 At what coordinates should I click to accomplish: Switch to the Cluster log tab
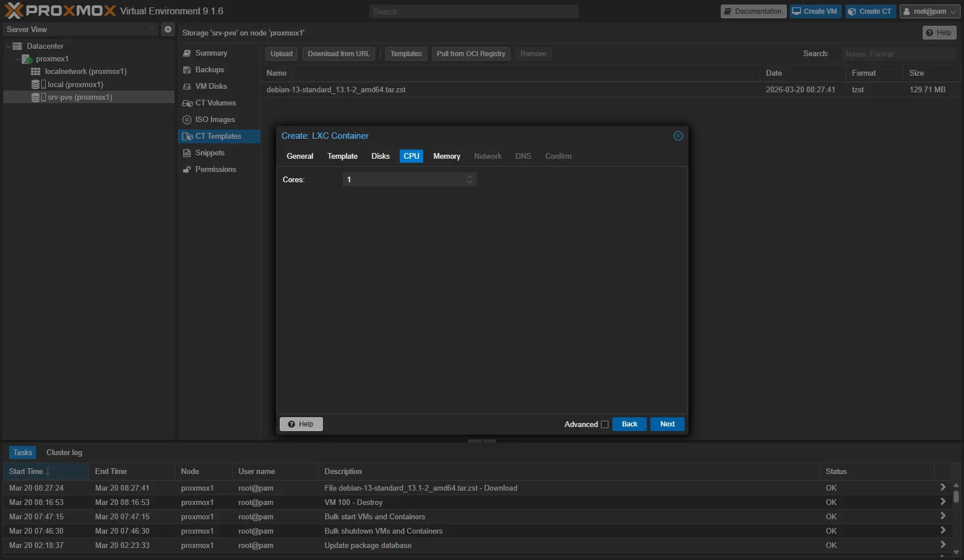point(64,453)
